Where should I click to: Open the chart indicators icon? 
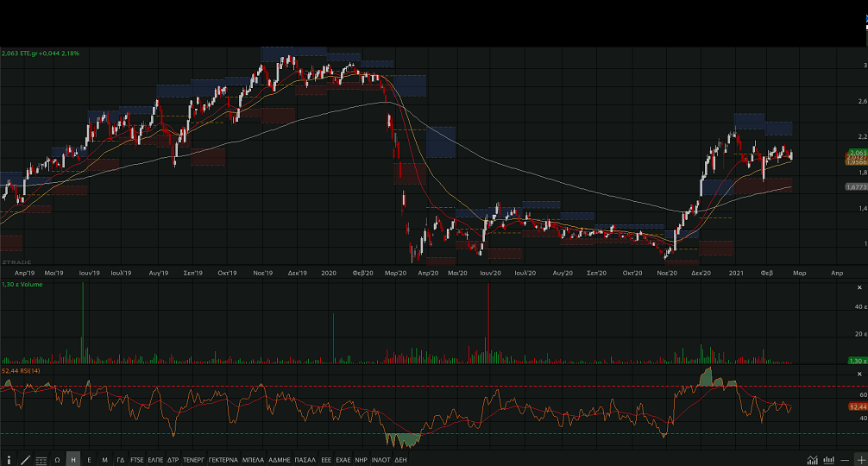tap(812, 460)
